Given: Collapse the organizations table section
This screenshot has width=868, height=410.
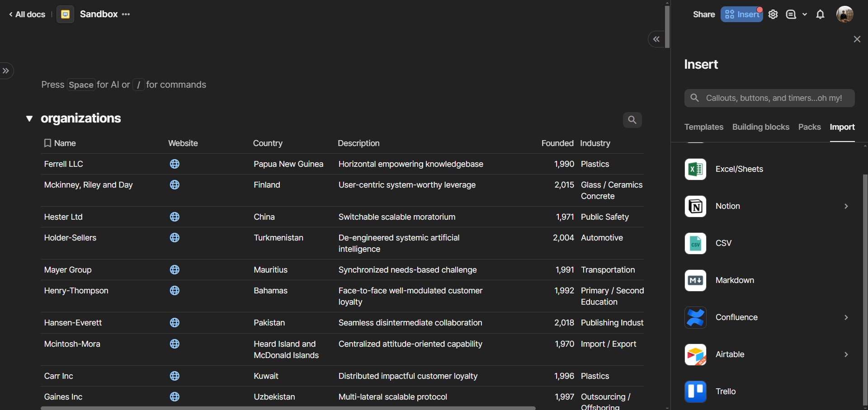Looking at the screenshot, I should [29, 118].
